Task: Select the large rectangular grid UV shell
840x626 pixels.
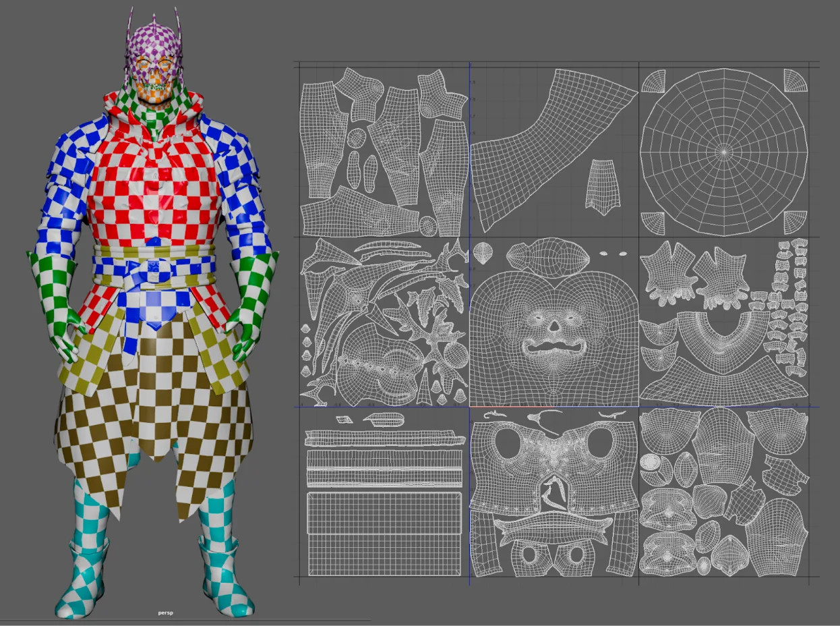Action: tap(384, 534)
